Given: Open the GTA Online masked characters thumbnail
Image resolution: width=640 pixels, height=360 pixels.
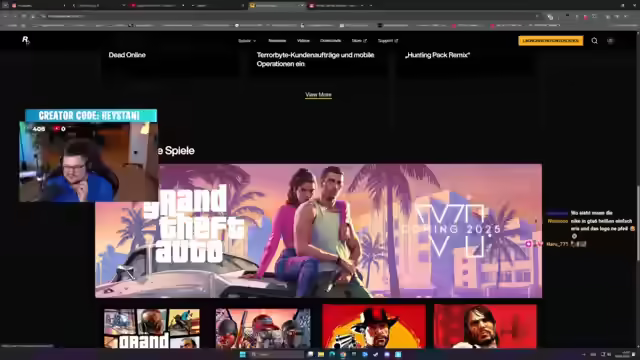Looking at the screenshot, I should (x=263, y=328).
